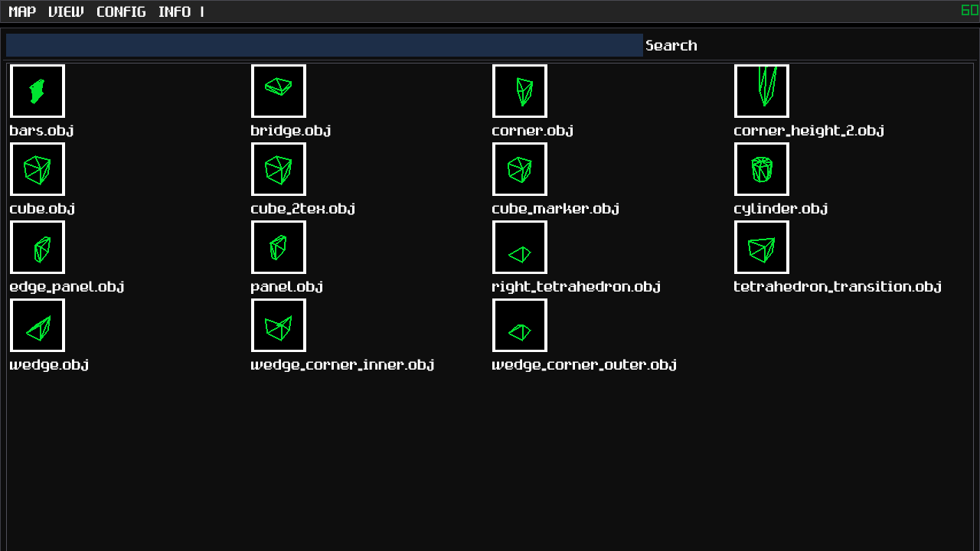
Task: Pick the bridge.obj shape icon
Action: coord(279,91)
